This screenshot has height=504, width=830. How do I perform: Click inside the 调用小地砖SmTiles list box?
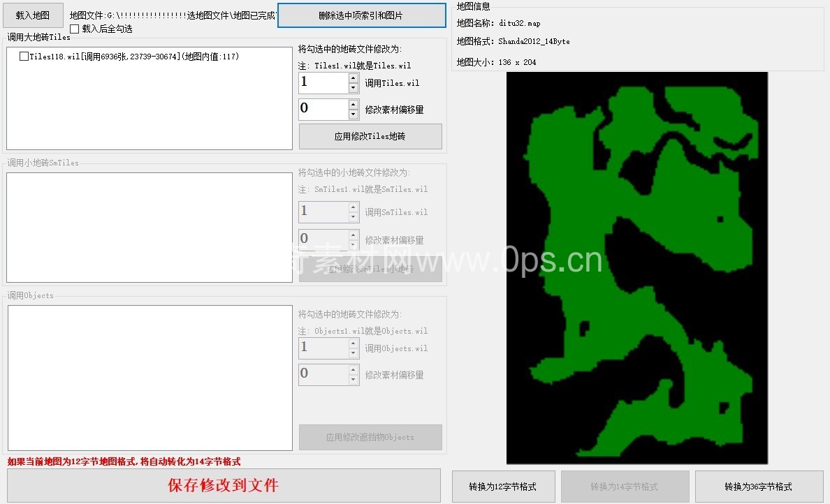149,228
